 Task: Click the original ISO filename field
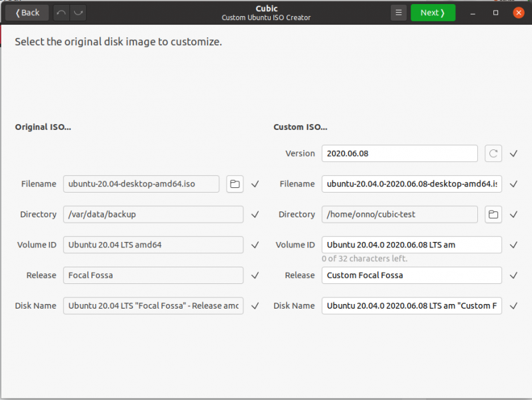[x=141, y=184]
